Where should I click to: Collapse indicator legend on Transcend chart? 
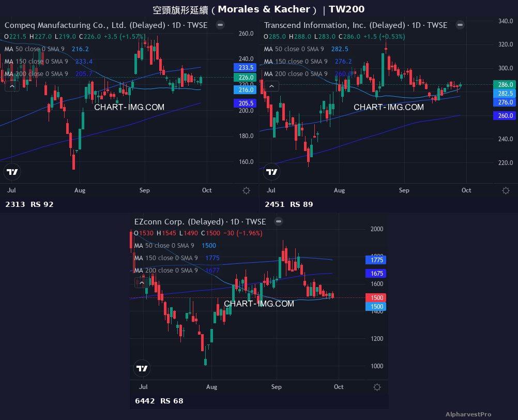pyautogui.click(x=271, y=86)
